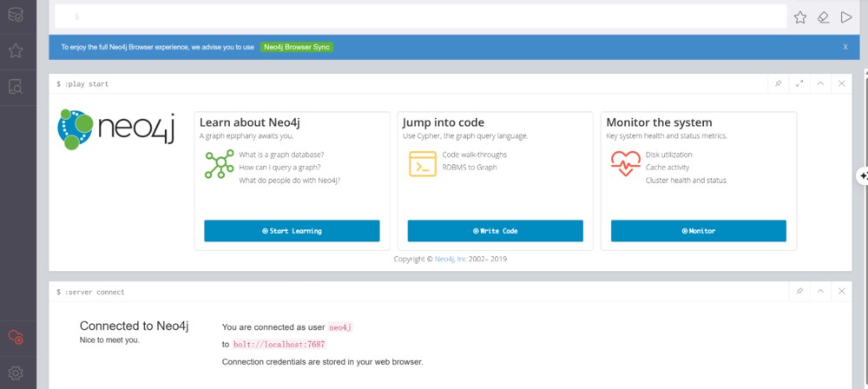Collapse the :server connect frame

[820, 291]
